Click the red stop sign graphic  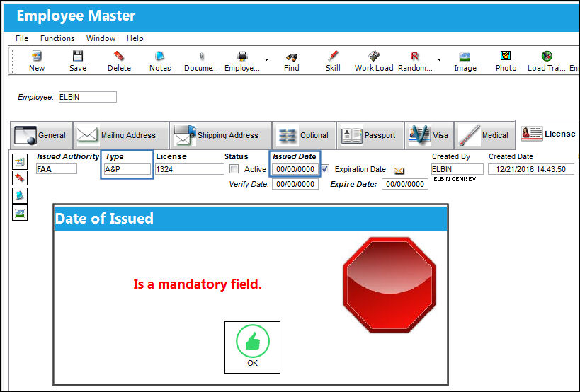[x=389, y=285]
